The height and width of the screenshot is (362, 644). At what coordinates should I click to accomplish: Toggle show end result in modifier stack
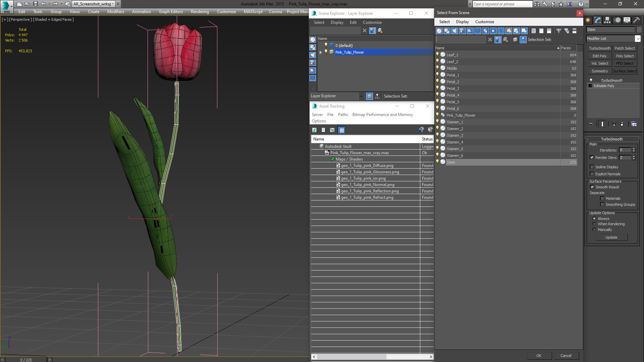coord(602,124)
